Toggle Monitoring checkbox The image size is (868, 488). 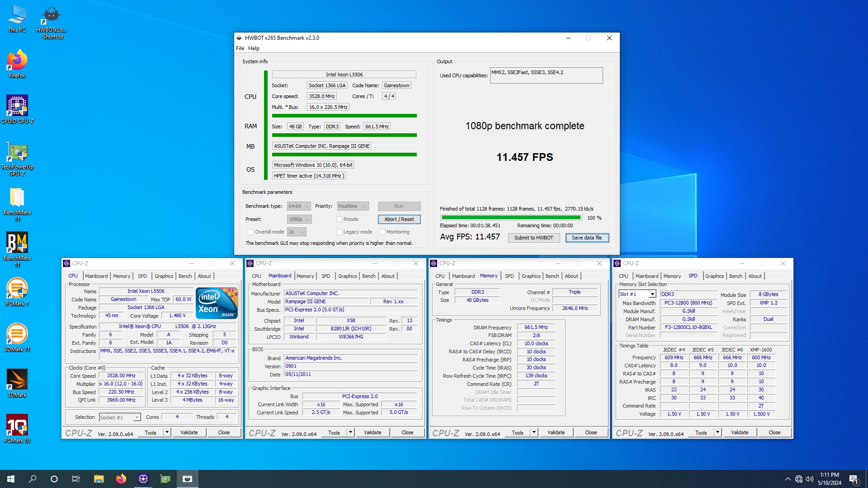(x=382, y=232)
